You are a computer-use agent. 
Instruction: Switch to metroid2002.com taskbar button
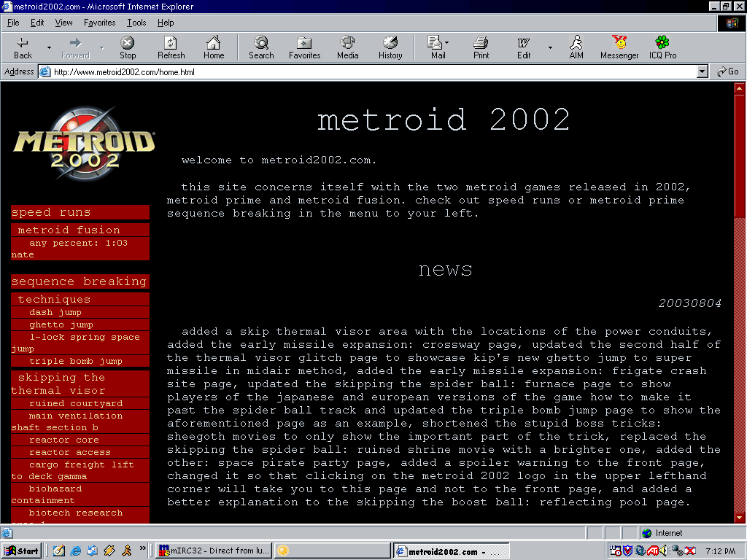[451, 551]
